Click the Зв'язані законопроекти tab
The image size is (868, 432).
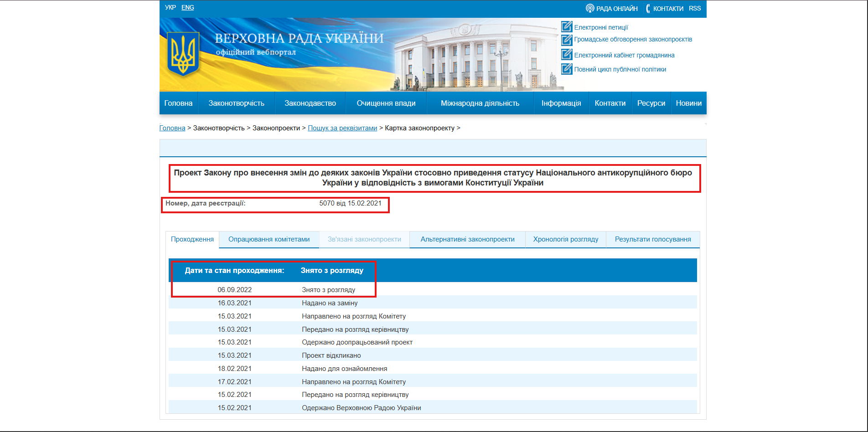(364, 239)
